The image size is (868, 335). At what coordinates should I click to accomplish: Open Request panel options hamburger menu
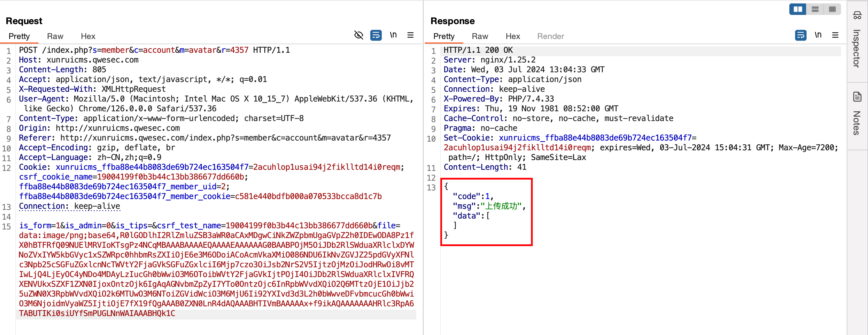[x=410, y=35]
